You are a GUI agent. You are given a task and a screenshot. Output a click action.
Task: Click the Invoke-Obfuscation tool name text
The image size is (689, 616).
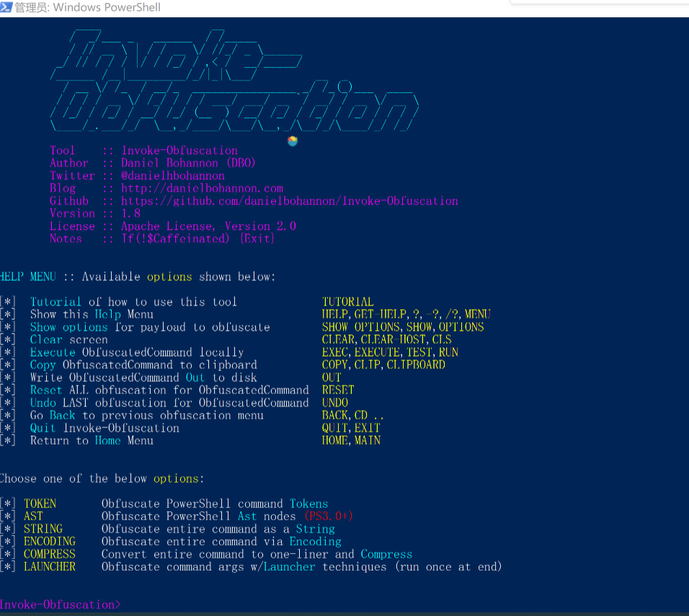click(x=179, y=151)
